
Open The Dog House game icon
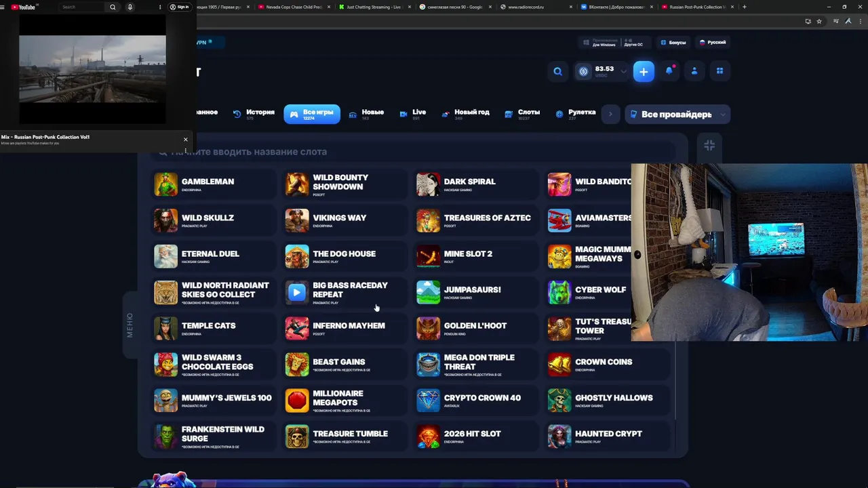coord(297,256)
